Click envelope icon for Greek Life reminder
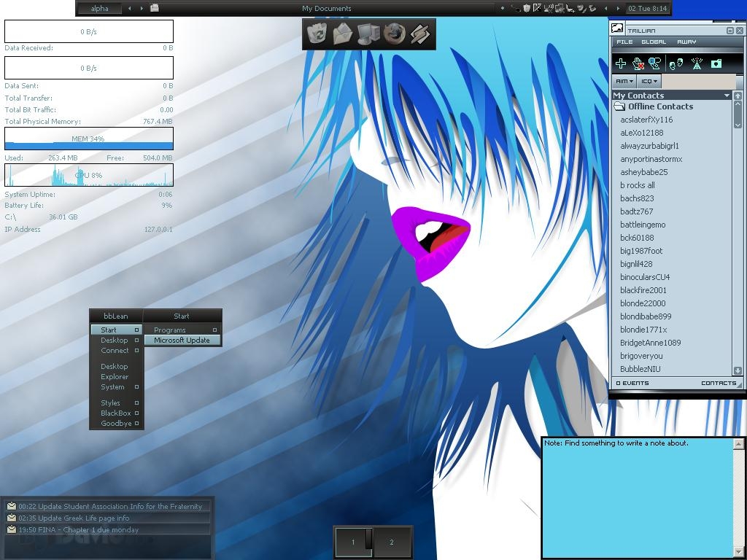747x560 pixels. tap(12, 518)
